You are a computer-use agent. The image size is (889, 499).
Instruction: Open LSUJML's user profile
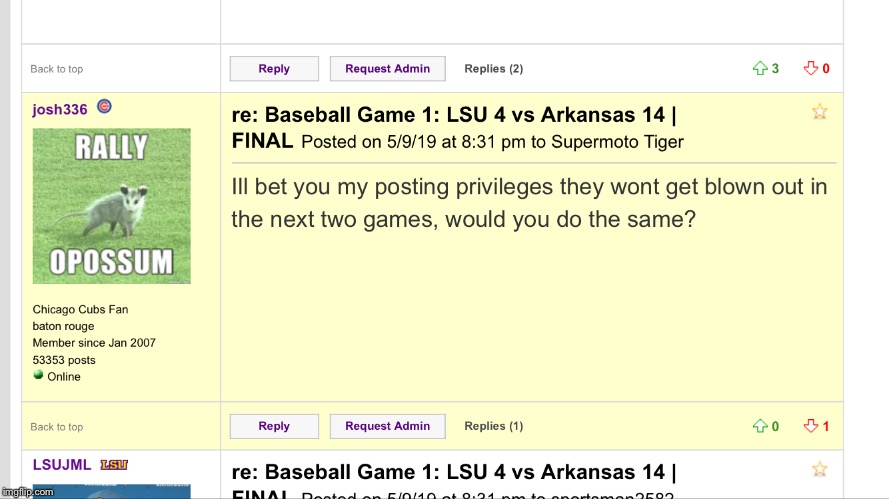coord(62,465)
